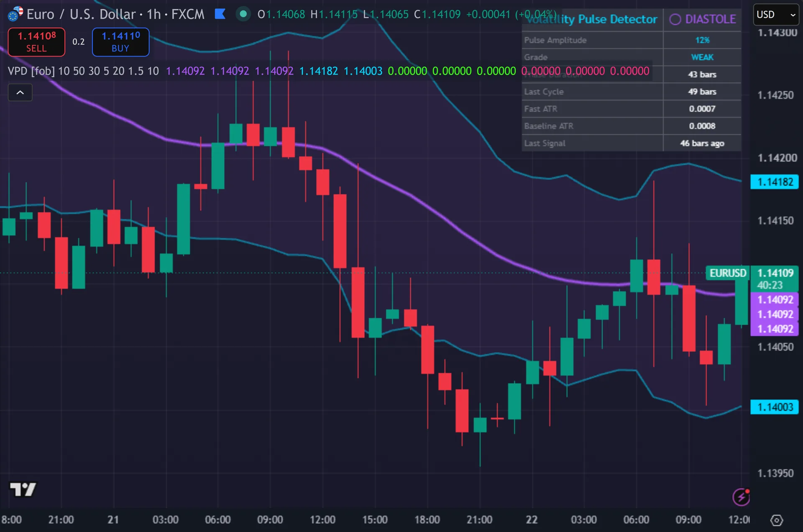Screen dimensions: 803x532
Task: Click the EUR/USD flag symbol icon
Action: (15, 14)
